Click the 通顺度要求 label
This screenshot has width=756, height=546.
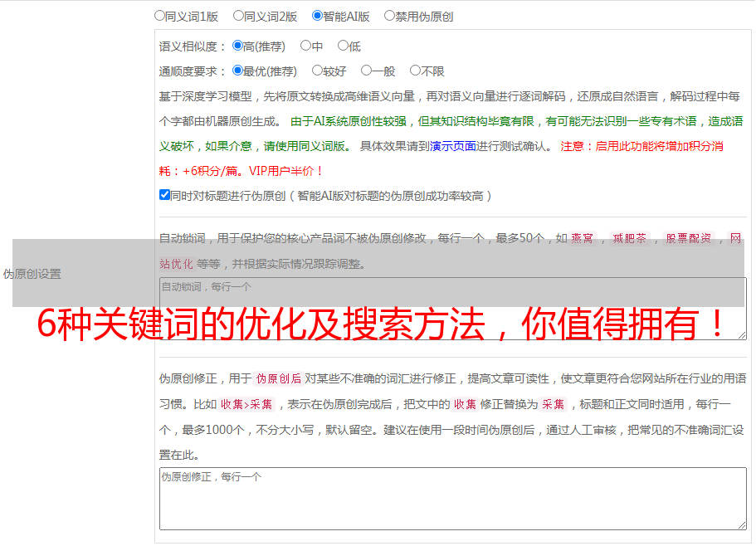tap(192, 72)
